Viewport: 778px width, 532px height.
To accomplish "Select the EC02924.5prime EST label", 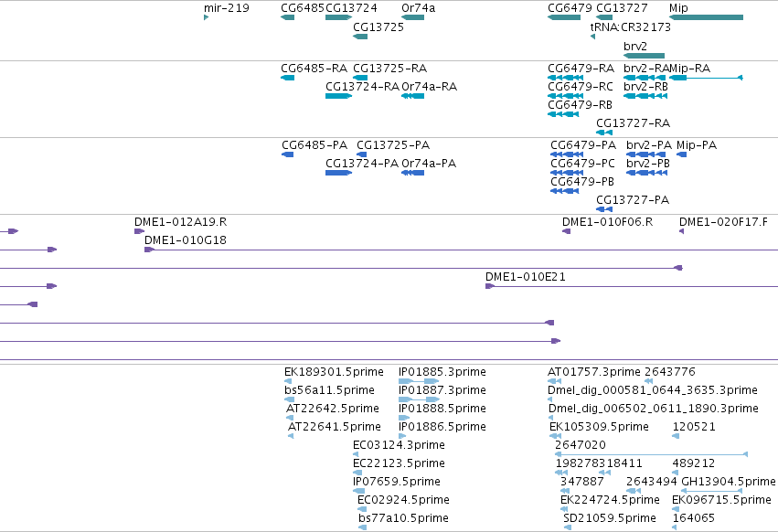I will pyautogui.click(x=403, y=500).
